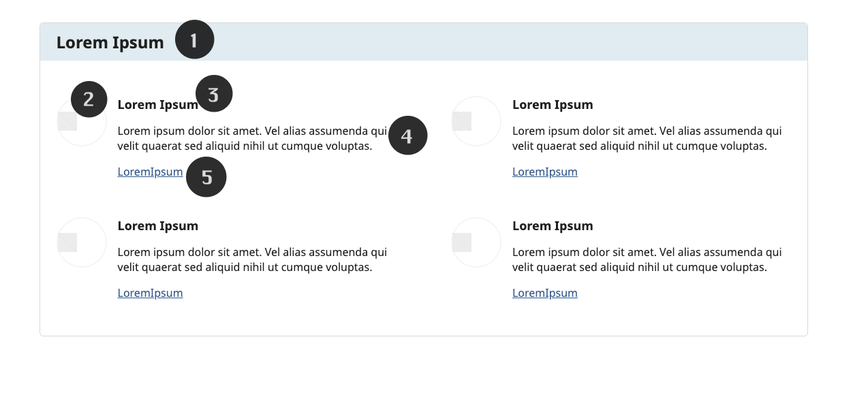Screen dimensions: 868x397
Task: Click the circular image placeholder in bottom-left card
Action: coord(82,242)
